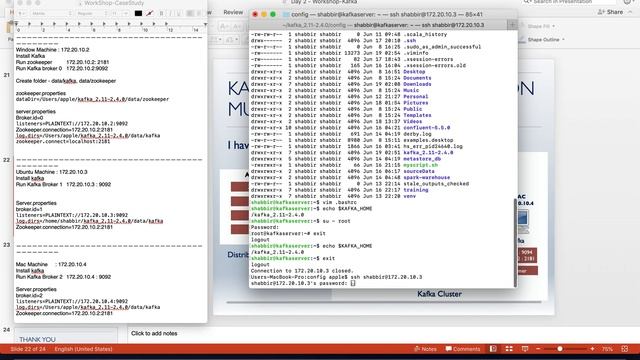Click the zoom slider handle in PowerPoint
The width and height of the screenshot is (640, 360).
pyautogui.click(x=560, y=349)
